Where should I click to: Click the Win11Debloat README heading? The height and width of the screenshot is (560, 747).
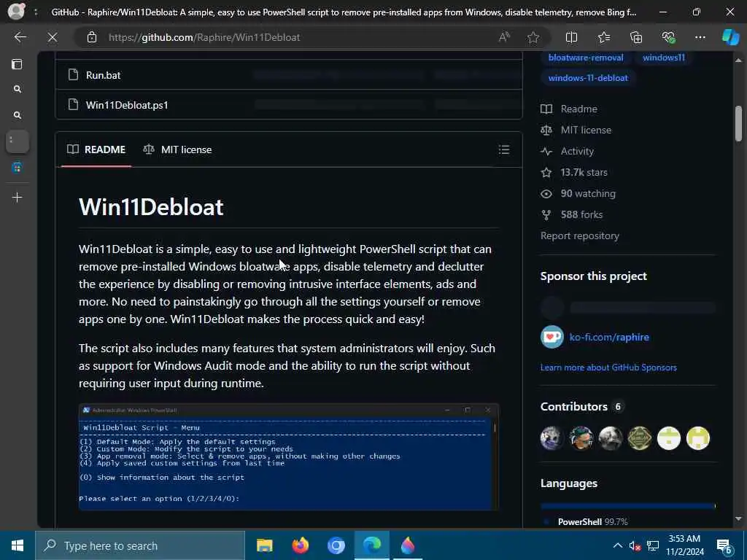coord(151,207)
